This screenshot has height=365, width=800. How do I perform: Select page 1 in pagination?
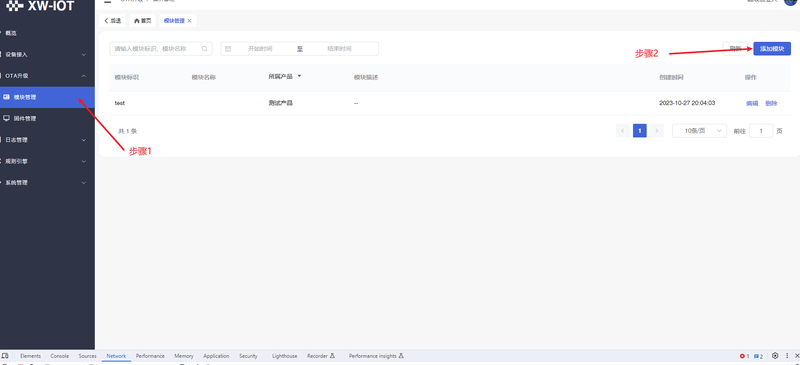[x=640, y=131]
